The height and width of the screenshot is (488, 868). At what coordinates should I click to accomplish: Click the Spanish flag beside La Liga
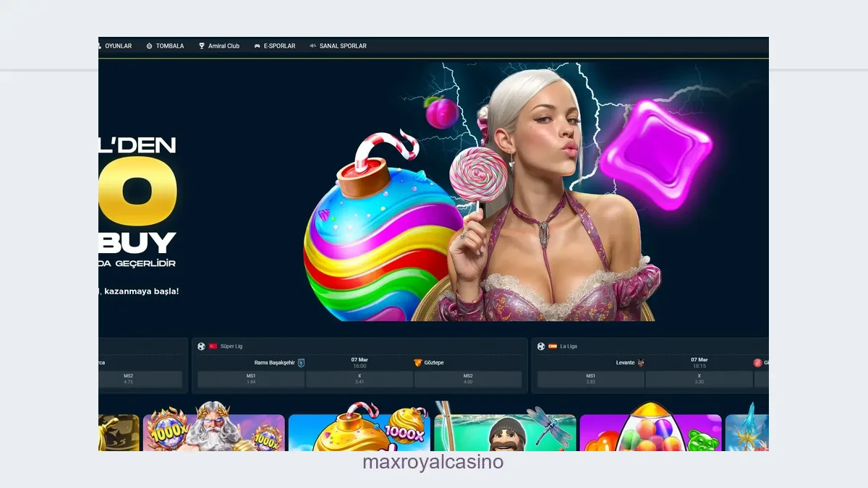553,346
